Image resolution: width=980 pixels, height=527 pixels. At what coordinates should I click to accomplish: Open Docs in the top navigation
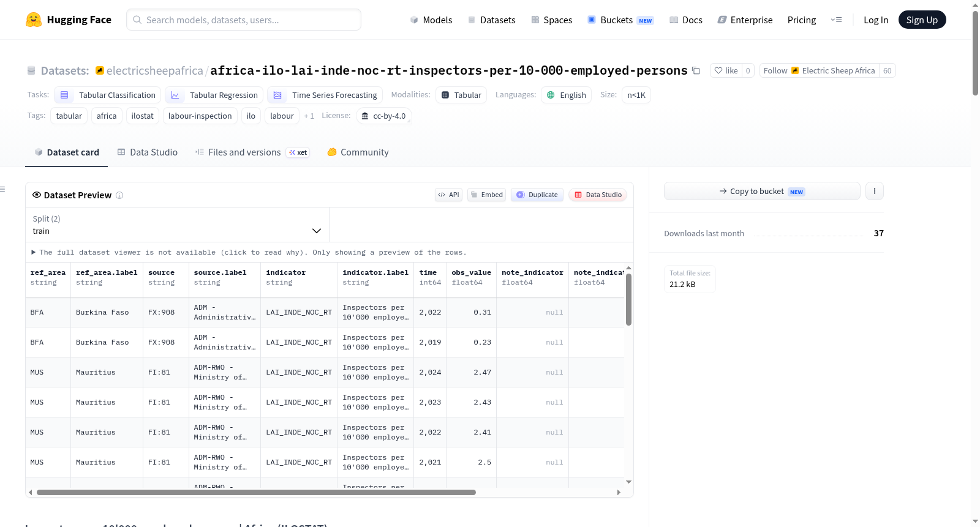[686, 20]
